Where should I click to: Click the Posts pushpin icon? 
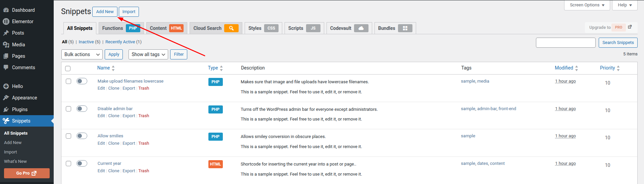6,33
